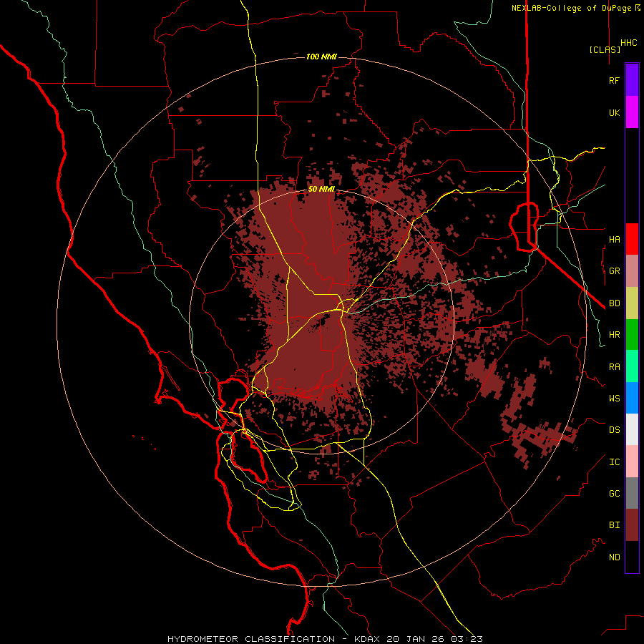Click the 'DS' legend label
The height and width of the screenshot is (644, 644).
[614, 430]
